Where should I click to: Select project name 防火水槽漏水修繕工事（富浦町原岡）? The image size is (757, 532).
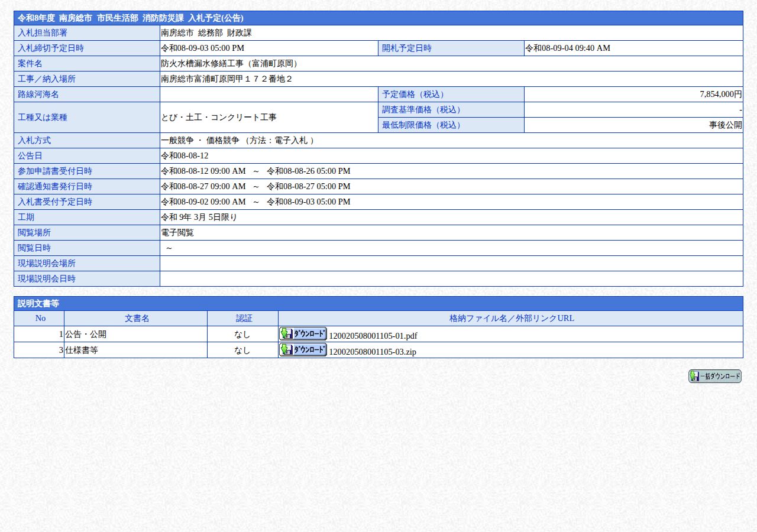click(x=231, y=64)
